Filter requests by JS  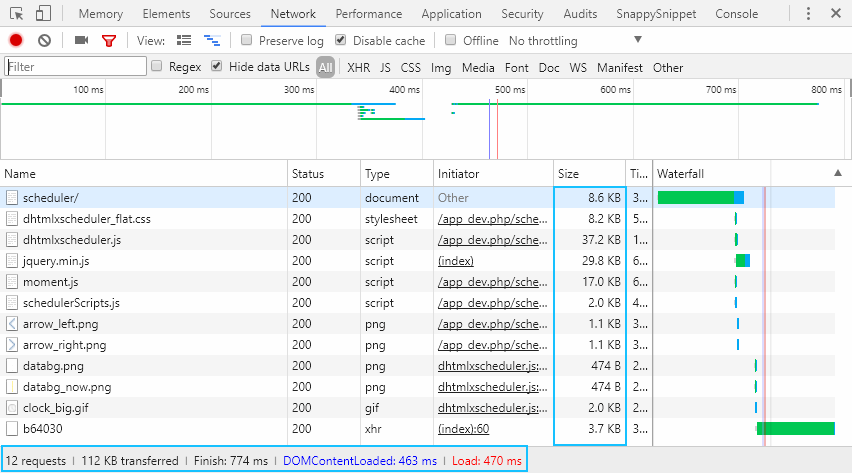(385, 67)
